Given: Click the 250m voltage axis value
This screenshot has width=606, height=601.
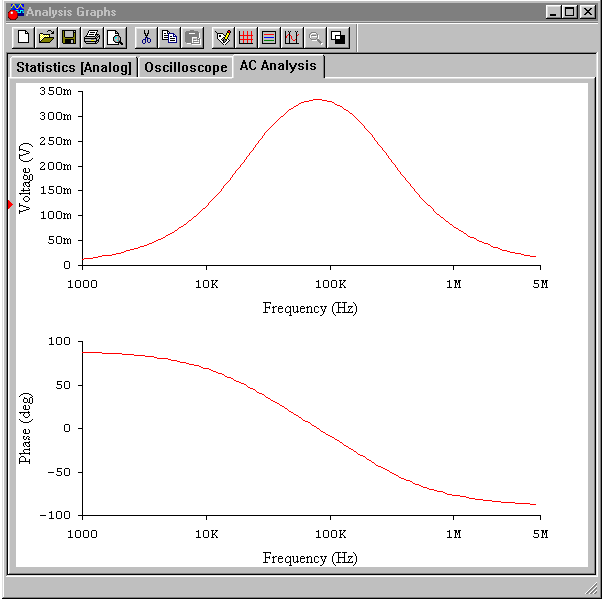Looking at the screenshot, I should point(55,141).
